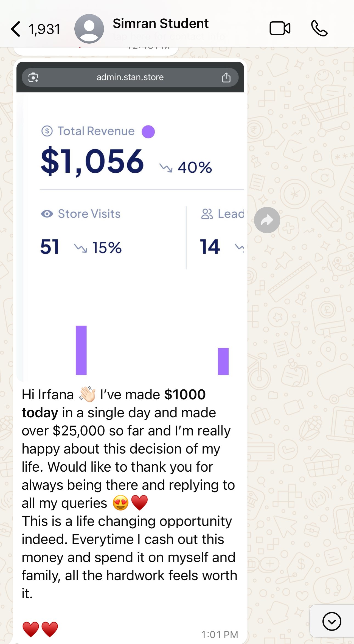The width and height of the screenshot is (354, 644).
Task: Open Simran Student's profile picture
Action: click(89, 29)
